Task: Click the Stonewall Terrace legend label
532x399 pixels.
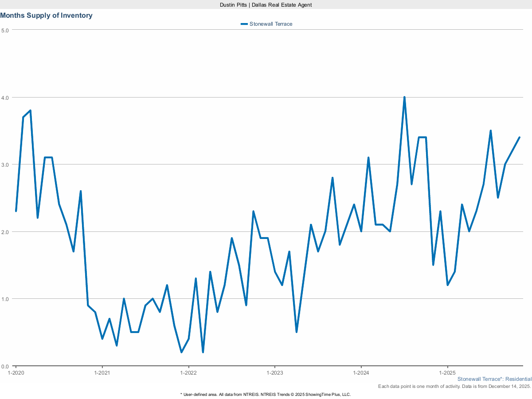Action: pyautogui.click(x=271, y=24)
